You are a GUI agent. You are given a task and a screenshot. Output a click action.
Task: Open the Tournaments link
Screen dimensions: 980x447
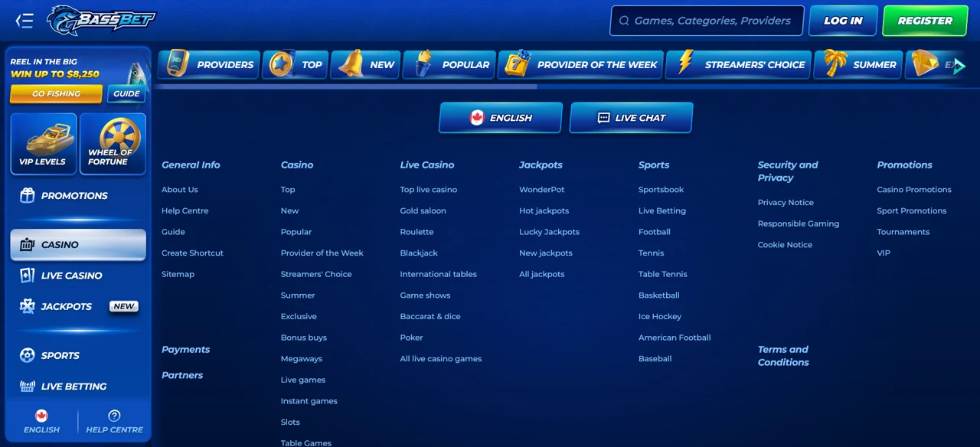coord(903,232)
